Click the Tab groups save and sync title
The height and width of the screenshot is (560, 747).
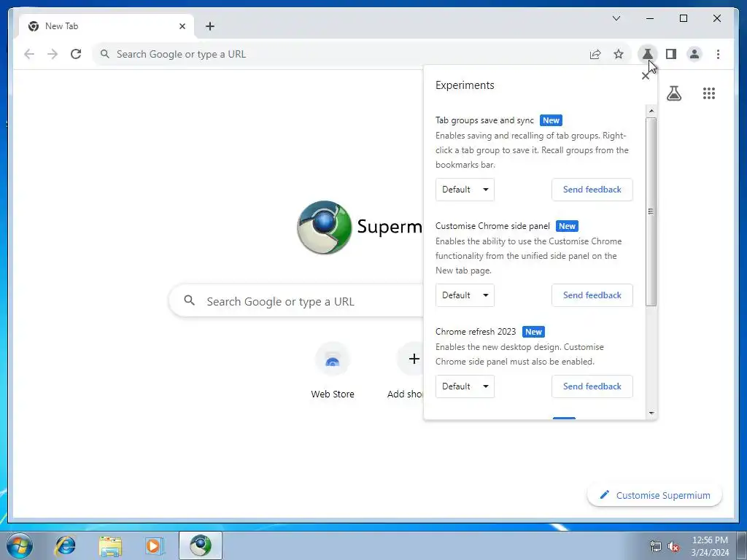pyautogui.click(x=484, y=120)
